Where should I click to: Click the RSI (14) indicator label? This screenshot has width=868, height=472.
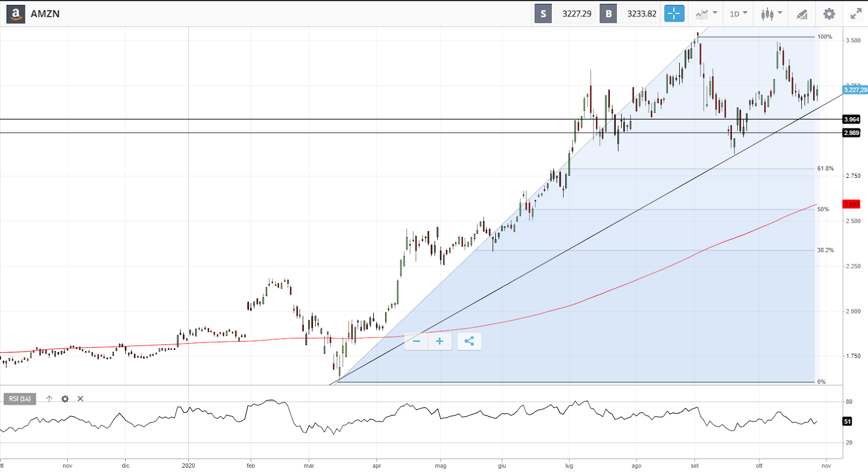tap(20, 399)
